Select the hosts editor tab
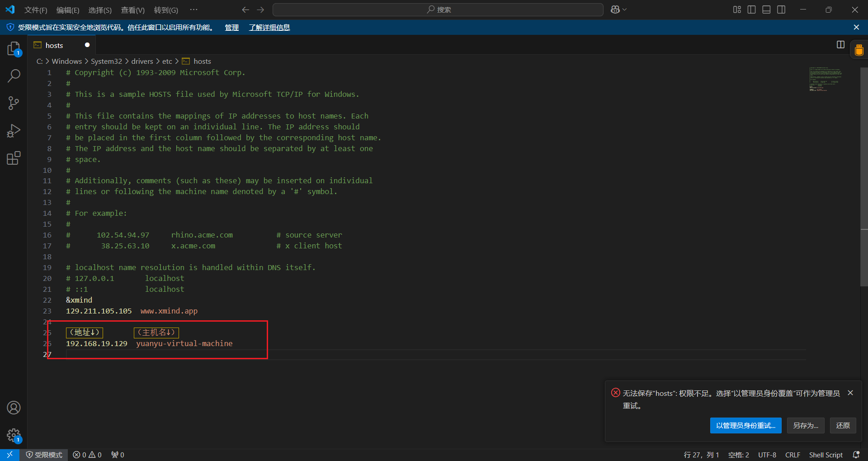This screenshot has height=461, width=868. pos(54,45)
